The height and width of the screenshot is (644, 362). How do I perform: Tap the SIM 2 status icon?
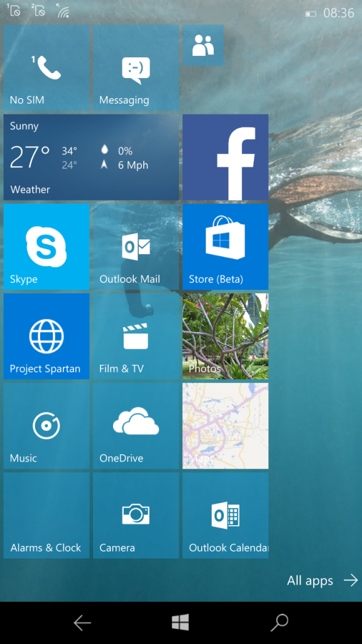click(x=38, y=10)
